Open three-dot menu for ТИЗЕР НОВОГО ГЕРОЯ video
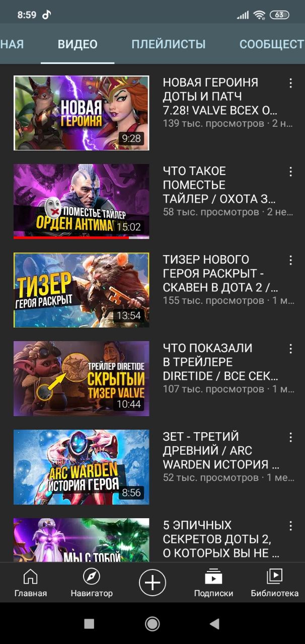The image size is (305, 644). (x=290, y=260)
